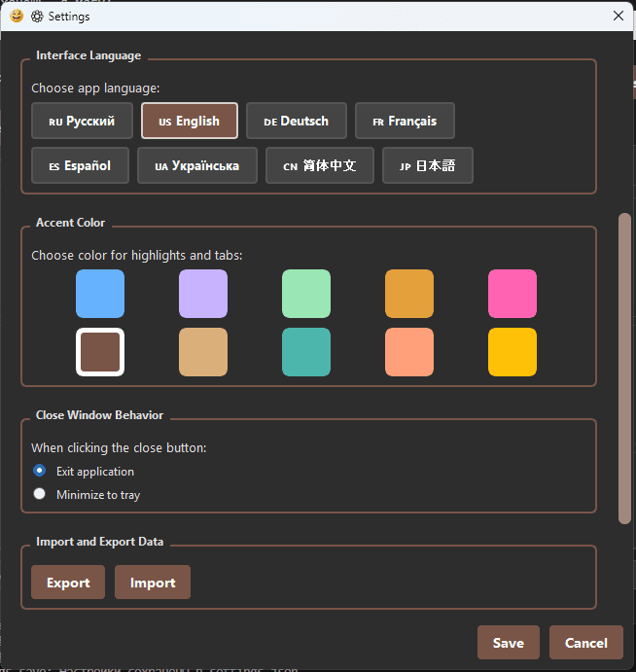Select Русский as interface language
This screenshot has height=672, width=636.
coord(82,122)
